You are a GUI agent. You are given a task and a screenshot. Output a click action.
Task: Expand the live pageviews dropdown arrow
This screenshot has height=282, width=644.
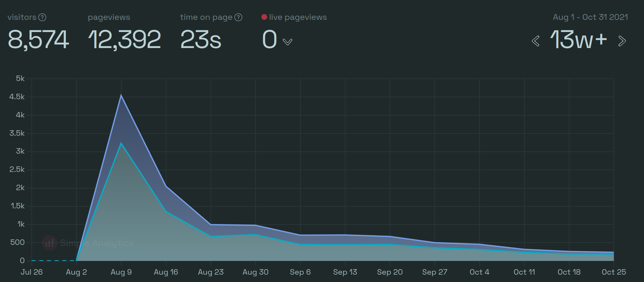coord(288,42)
